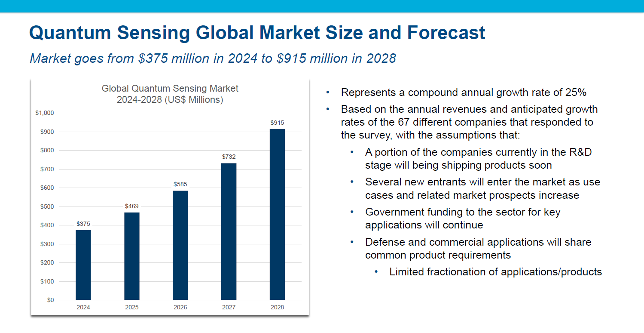Select the 2025 bar in the chart
This screenshot has height=333, width=644.
132,256
